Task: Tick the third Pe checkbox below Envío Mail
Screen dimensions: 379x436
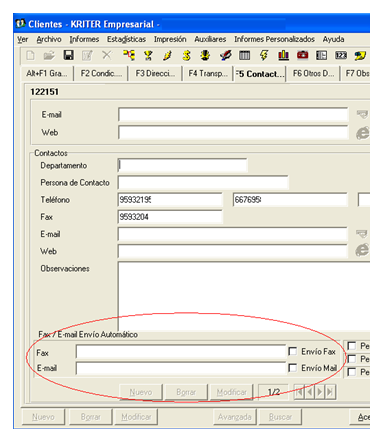Action: 351,372
